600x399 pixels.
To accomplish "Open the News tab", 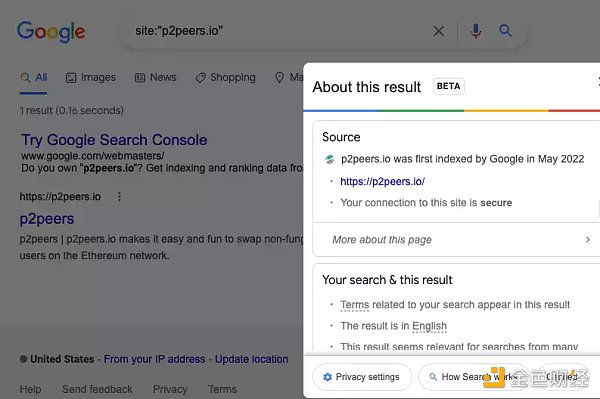I will 155,78.
